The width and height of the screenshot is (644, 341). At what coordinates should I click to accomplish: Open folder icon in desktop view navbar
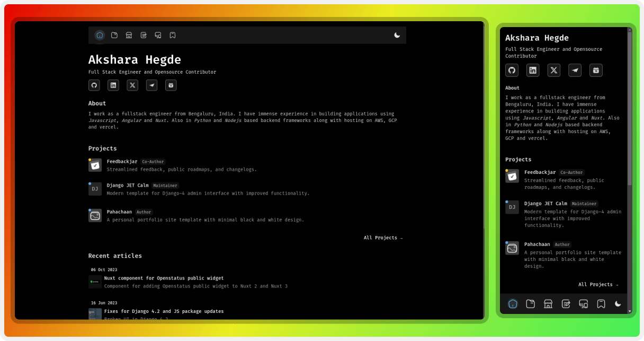tap(114, 35)
